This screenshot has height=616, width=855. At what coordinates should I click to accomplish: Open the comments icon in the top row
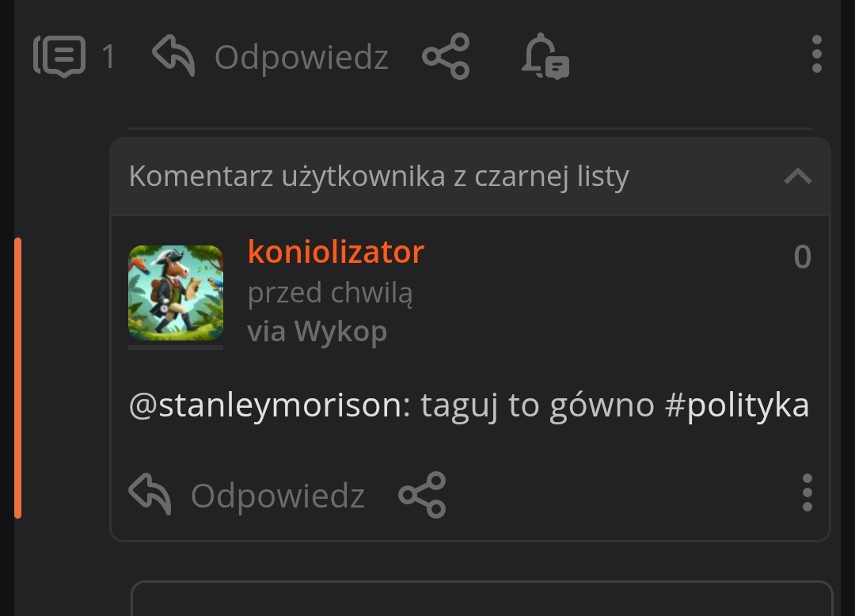point(59,56)
